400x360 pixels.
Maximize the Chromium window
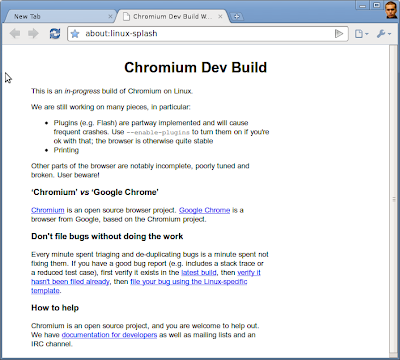point(376,5)
